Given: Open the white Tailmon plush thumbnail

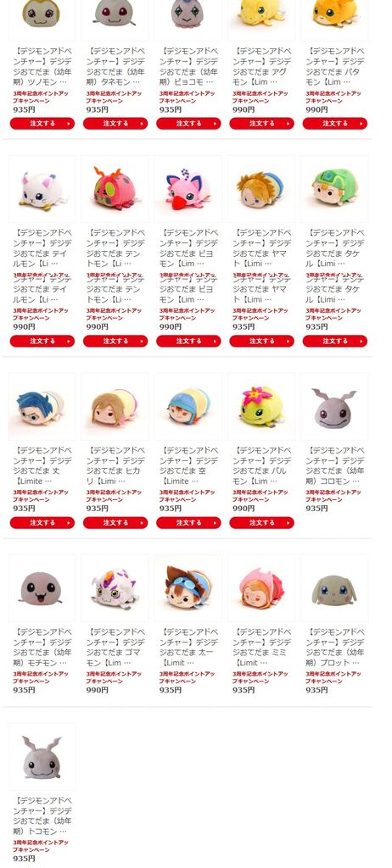Looking at the screenshot, I should pos(42,189).
